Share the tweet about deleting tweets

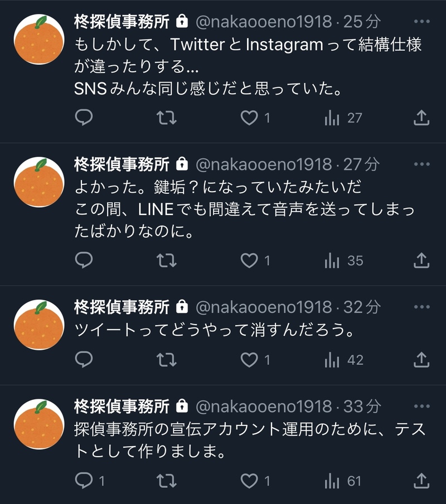tap(421, 360)
